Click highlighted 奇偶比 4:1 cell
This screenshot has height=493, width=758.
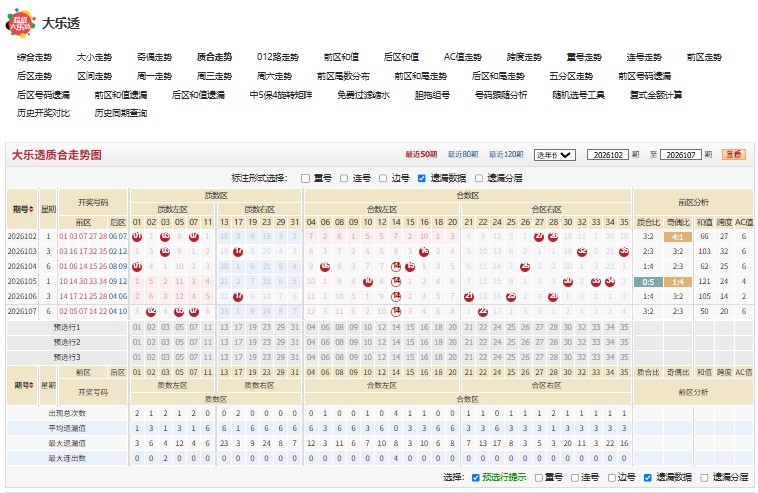pyautogui.click(x=678, y=237)
